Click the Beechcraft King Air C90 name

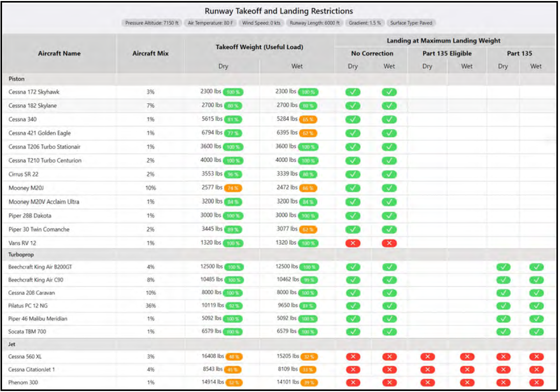pyautogui.click(x=36, y=280)
